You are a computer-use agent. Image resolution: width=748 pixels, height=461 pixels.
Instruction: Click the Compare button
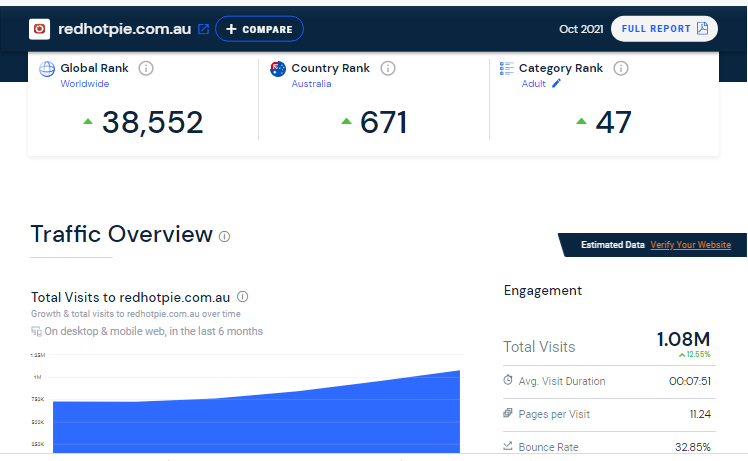click(259, 29)
